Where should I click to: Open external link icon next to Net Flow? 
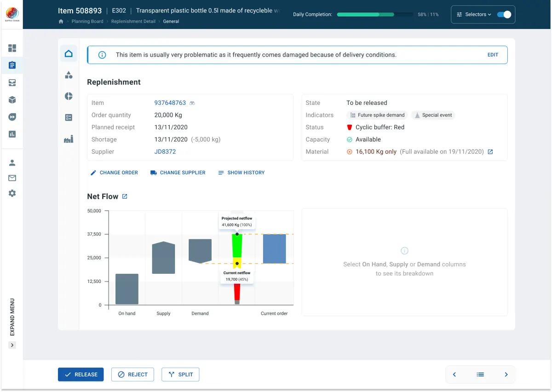pyautogui.click(x=125, y=196)
